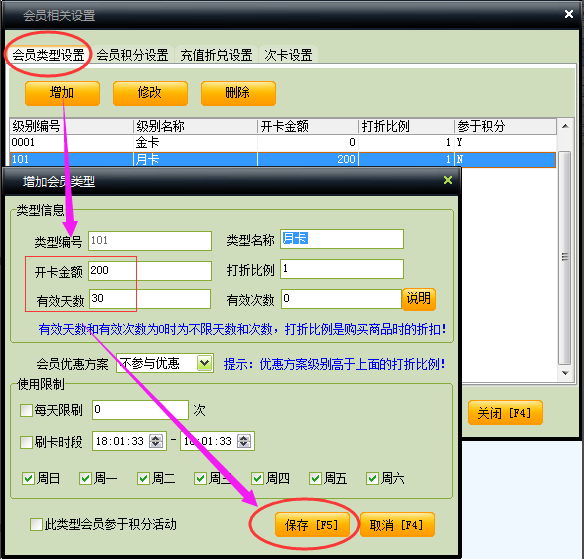Enable 此类型会员参于积分活动 checkbox

[x=36, y=524]
